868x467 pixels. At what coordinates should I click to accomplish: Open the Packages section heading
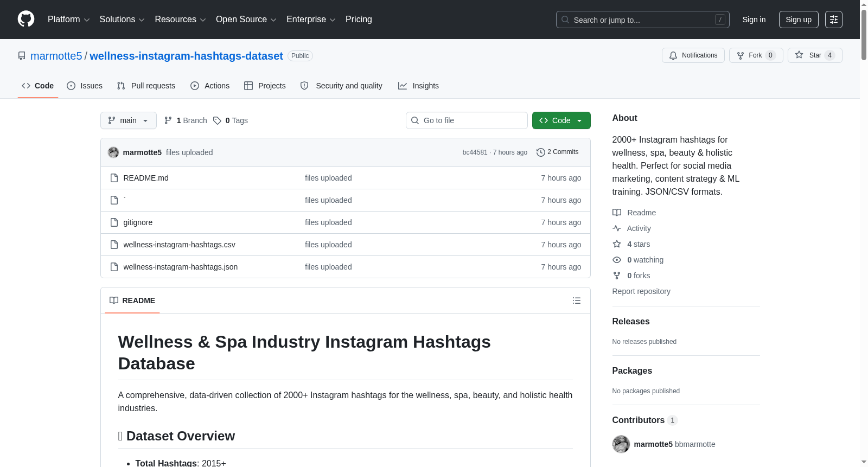(632, 371)
